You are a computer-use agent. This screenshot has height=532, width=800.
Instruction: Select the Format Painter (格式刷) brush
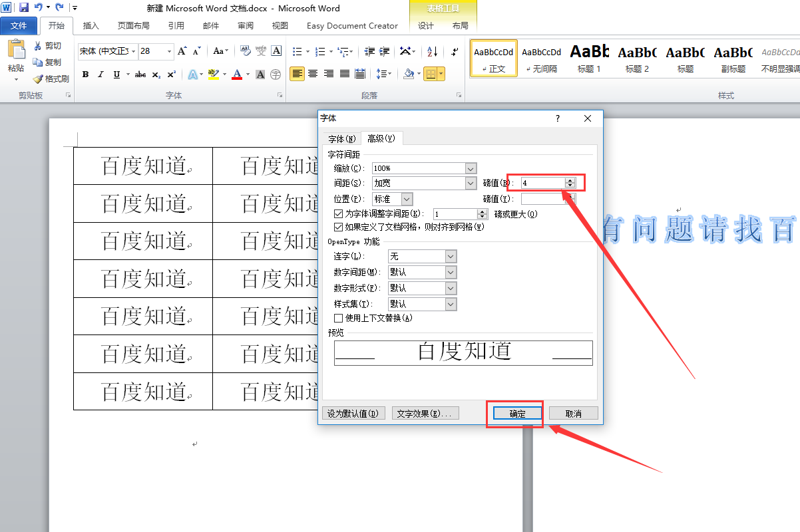38,78
